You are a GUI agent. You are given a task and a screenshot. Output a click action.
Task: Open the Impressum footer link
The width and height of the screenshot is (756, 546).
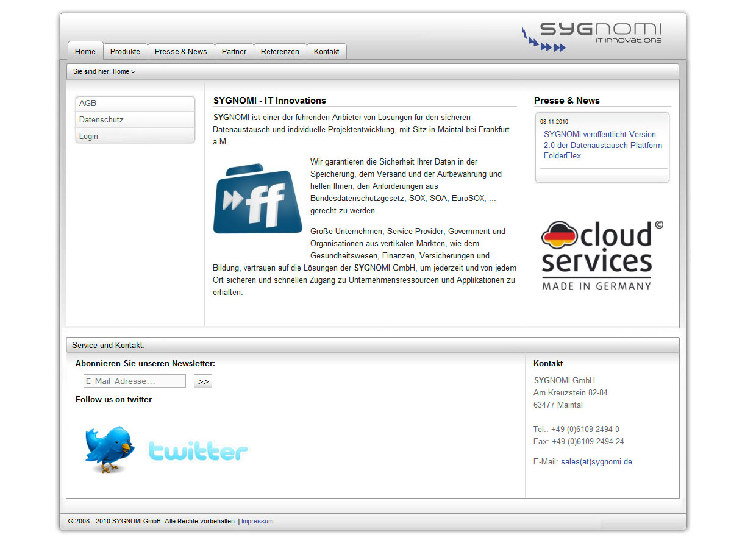257,522
